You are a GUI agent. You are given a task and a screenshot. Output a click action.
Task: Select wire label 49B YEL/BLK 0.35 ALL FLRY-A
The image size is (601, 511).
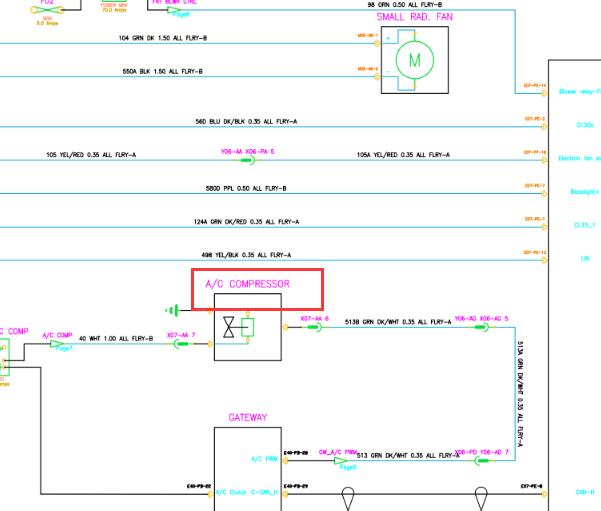(x=246, y=255)
